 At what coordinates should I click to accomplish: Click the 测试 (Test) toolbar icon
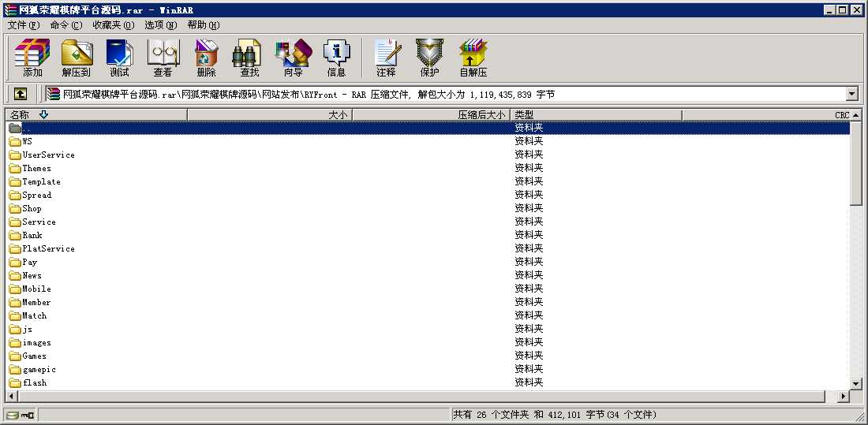(x=120, y=58)
